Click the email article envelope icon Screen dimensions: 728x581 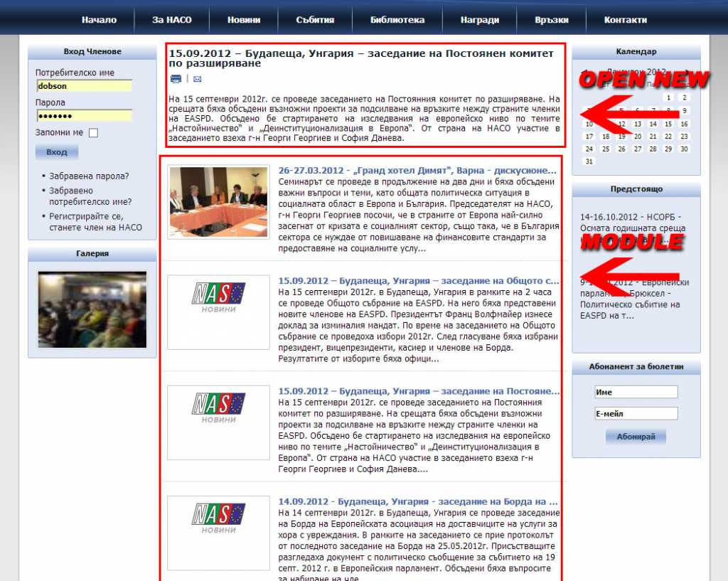coord(197,79)
